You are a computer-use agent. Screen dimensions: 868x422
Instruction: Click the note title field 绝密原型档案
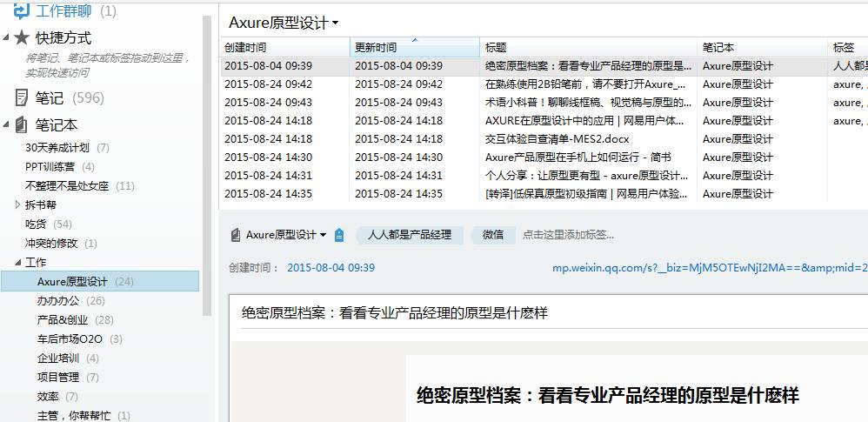pyautogui.click(x=395, y=313)
